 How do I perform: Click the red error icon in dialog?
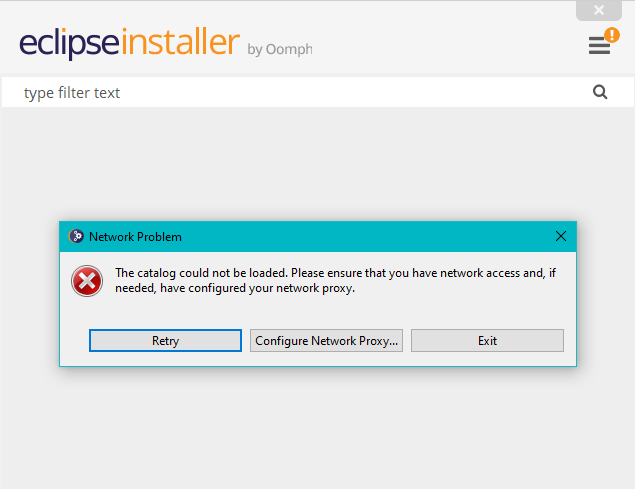point(87,281)
